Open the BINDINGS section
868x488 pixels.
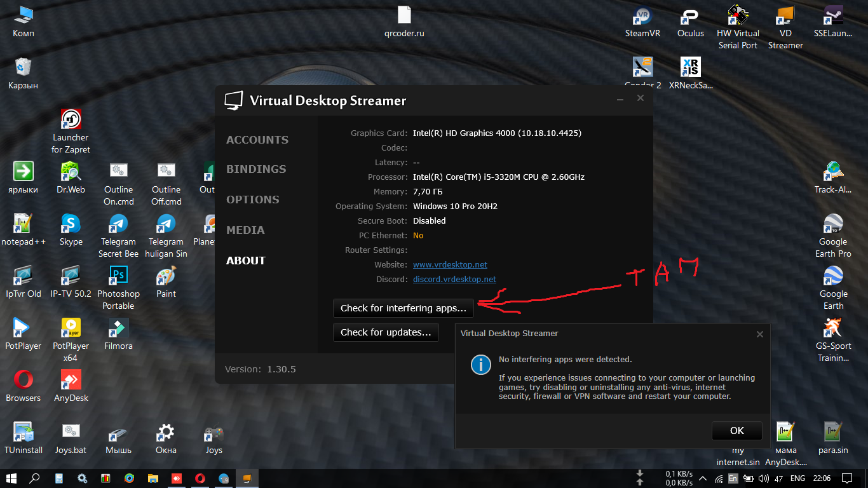[x=256, y=169]
